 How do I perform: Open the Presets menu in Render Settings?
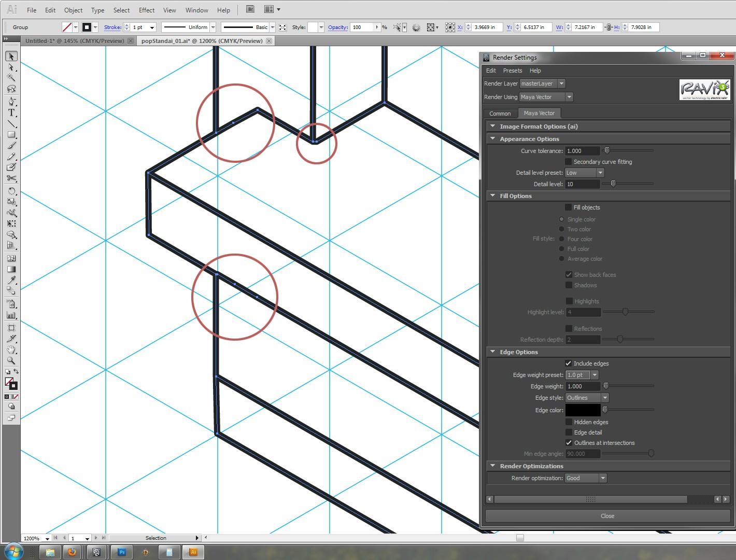[x=513, y=71]
